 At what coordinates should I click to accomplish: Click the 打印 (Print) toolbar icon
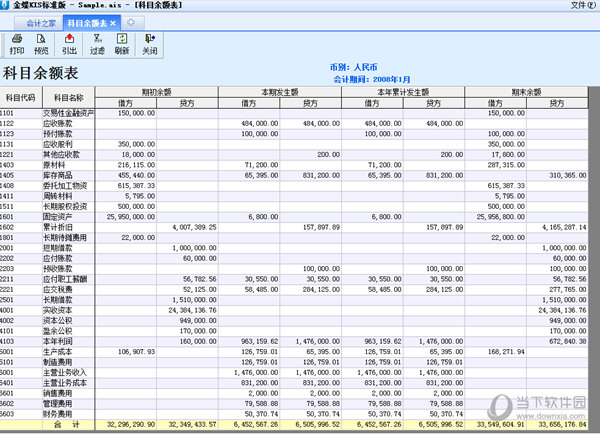point(17,43)
